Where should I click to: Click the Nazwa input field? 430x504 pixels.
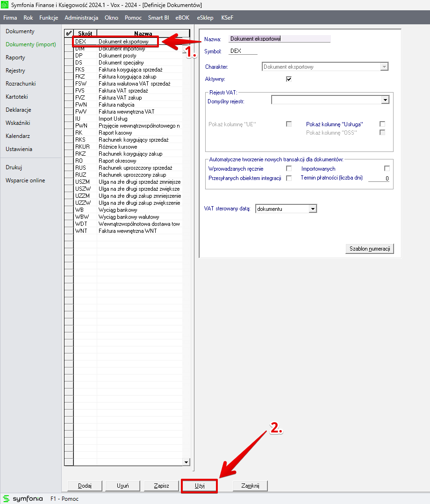pyautogui.click(x=279, y=38)
